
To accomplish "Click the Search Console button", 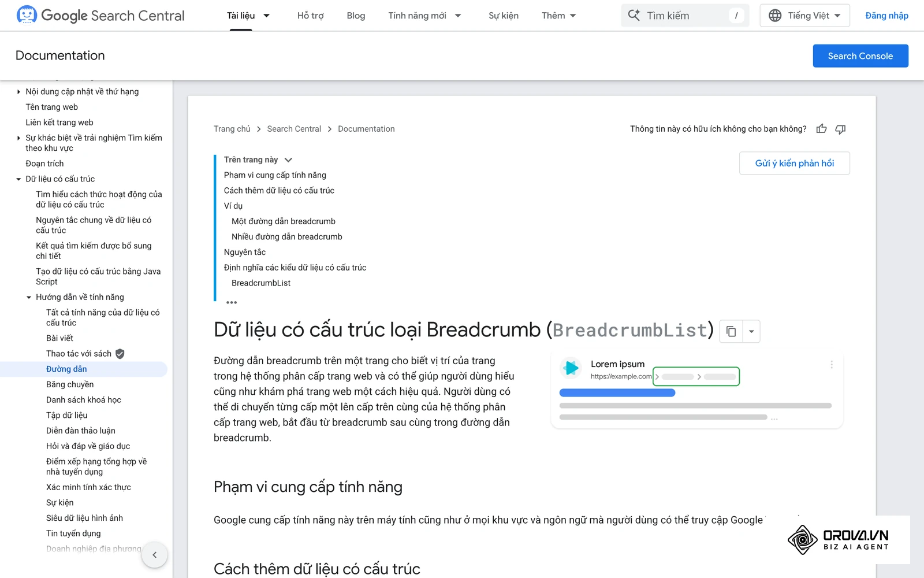I will tap(860, 56).
